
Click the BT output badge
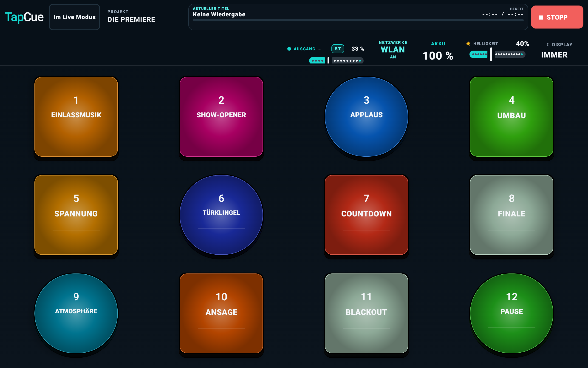click(338, 49)
